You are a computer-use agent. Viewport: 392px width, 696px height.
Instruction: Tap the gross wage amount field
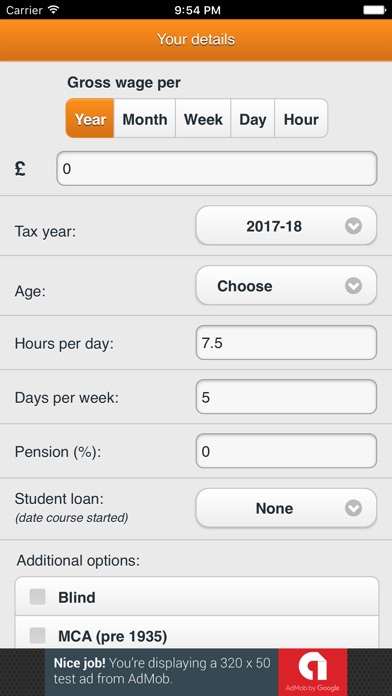coord(217,169)
